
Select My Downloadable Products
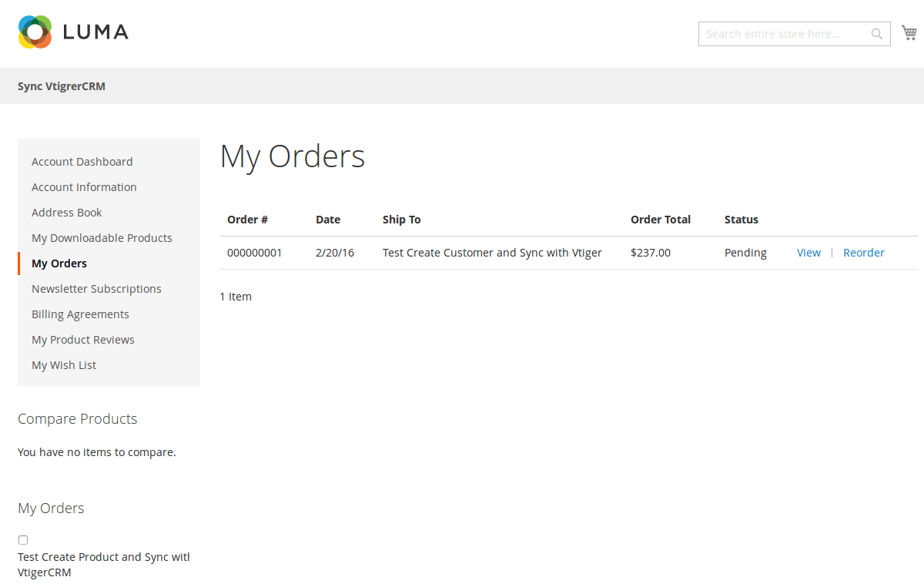pyautogui.click(x=102, y=238)
